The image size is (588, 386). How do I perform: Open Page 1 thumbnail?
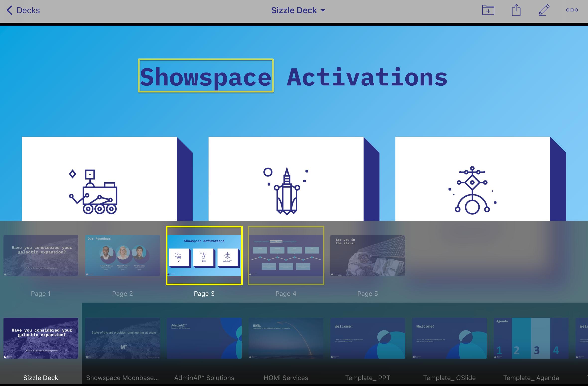[41, 255]
